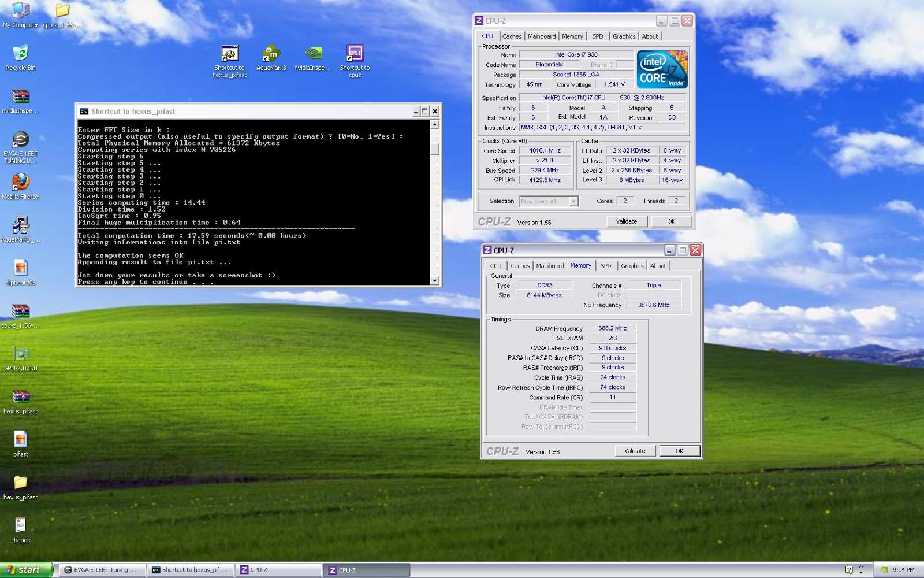Click NVIDIA system tray icon
Image resolution: width=924 pixels, height=578 pixels.
pos(883,569)
